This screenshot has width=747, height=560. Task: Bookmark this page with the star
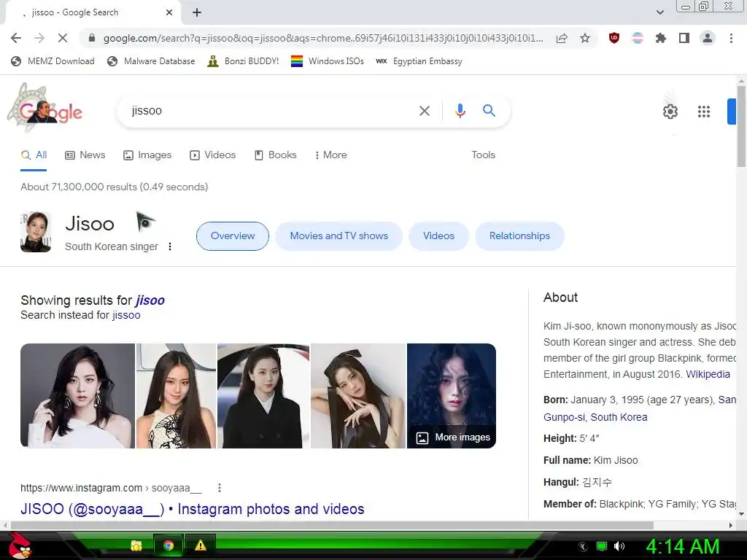click(x=585, y=38)
